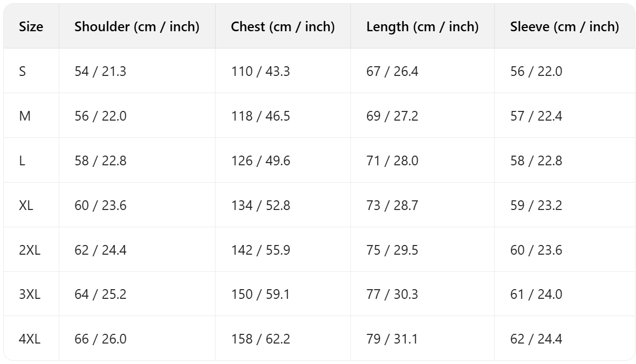Screen dimensions: 636x364
Task: Select the 2XL size row label
Action: pos(30,250)
